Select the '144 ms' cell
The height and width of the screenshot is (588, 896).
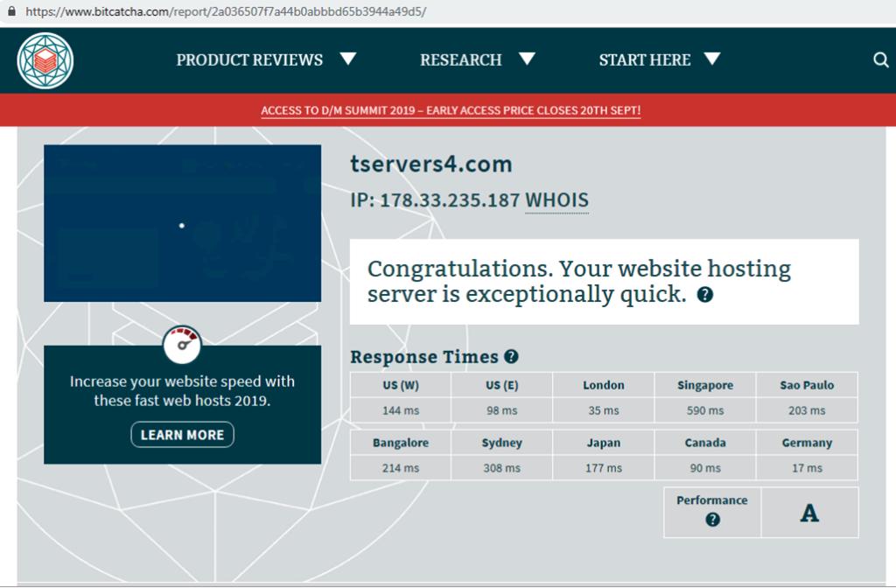(401, 410)
